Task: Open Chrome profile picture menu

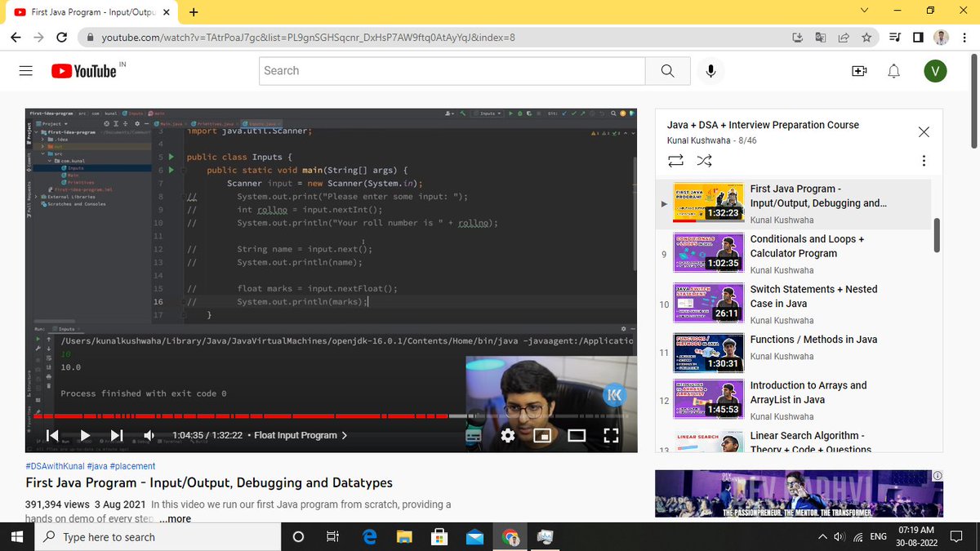Action: point(941,38)
